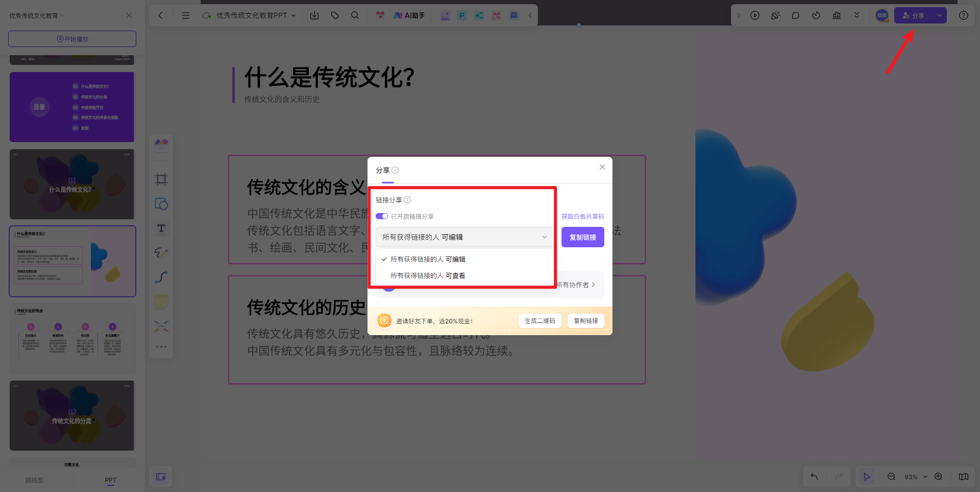Image resolution: width=980 pixels, height=492 pixels.
Task: Open the hamburger main menu
Action: pyautogui.click(x=186, y=15)
